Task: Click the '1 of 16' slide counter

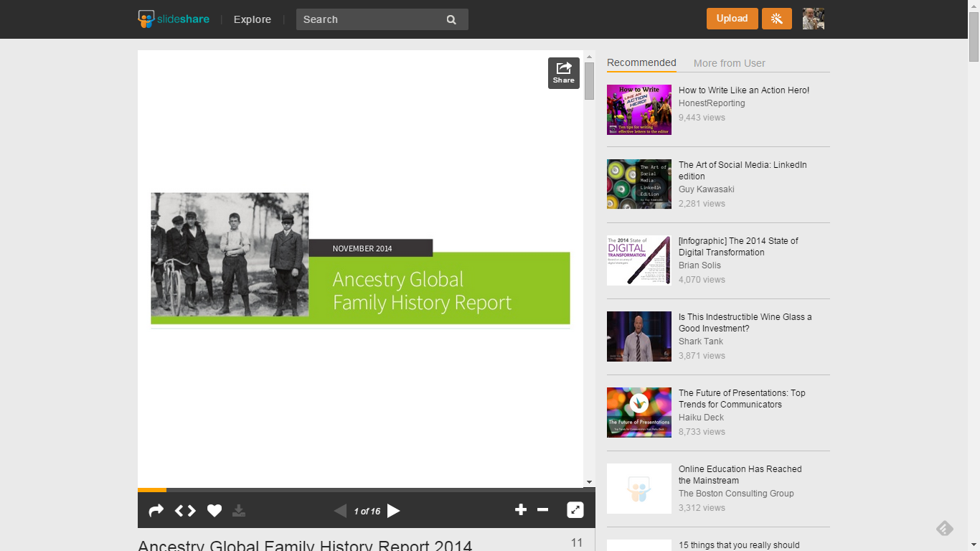Action: point(367,512)
